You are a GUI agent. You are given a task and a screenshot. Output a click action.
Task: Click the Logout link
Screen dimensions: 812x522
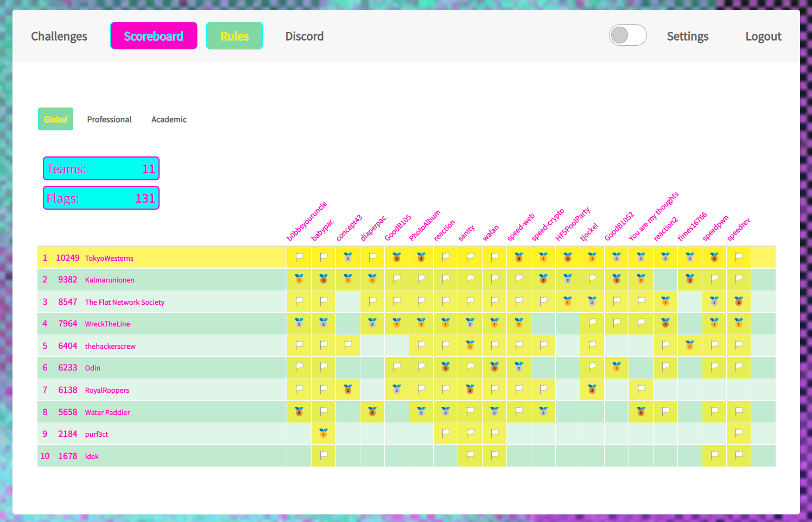click(x=763, y=36)
